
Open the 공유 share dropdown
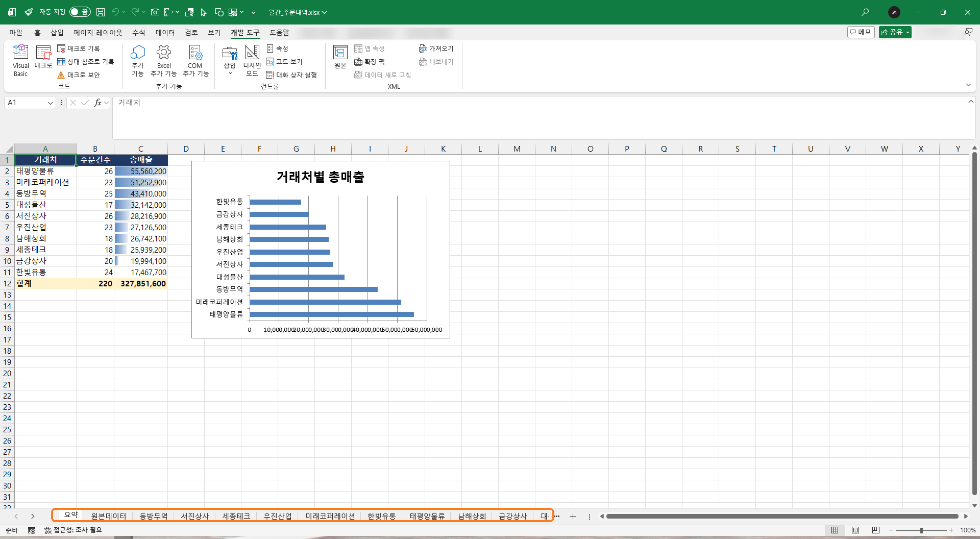(x=895, y=32)
